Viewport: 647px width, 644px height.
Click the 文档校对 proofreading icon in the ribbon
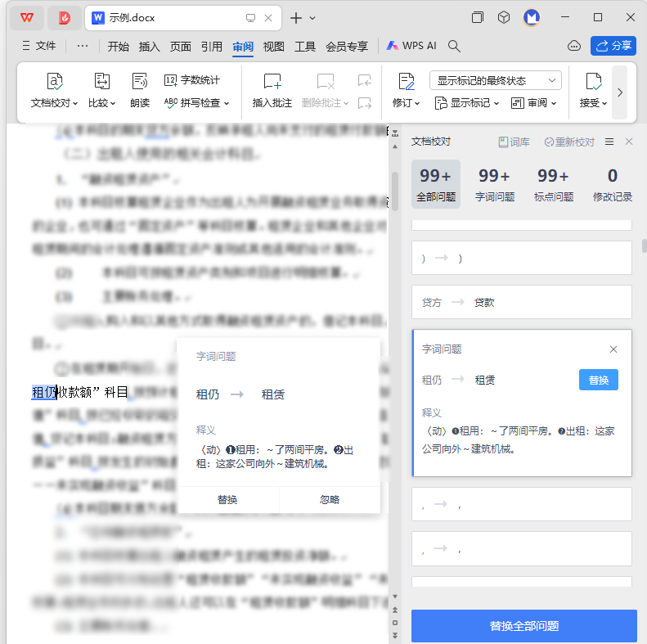tap(54, 81)
